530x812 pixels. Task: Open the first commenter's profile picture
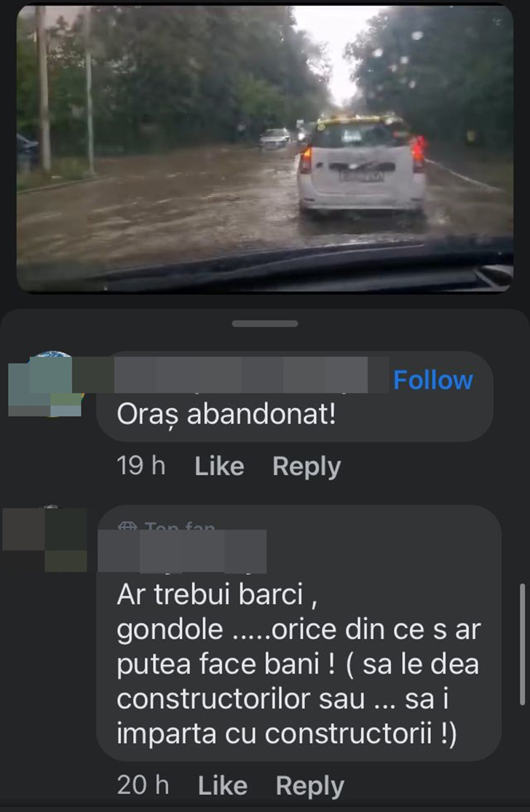[x=46, y=383]
